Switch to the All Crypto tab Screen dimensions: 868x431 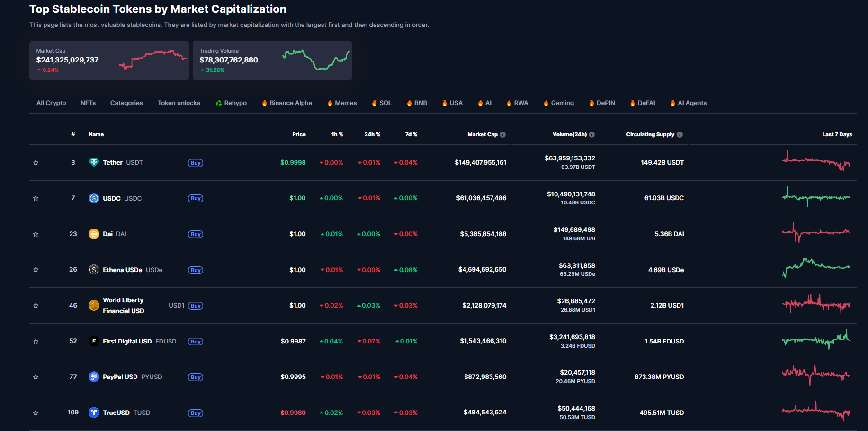tap(51, 103)
